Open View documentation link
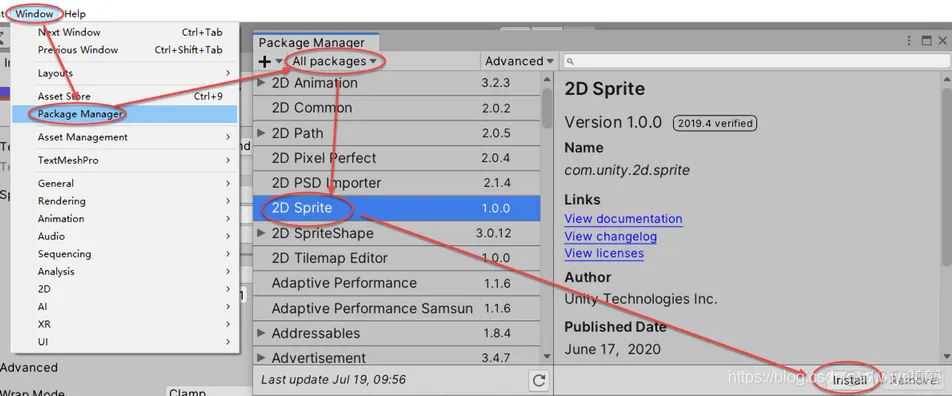The width and height of the screenshot is (952, 396). tap(624, 219)
